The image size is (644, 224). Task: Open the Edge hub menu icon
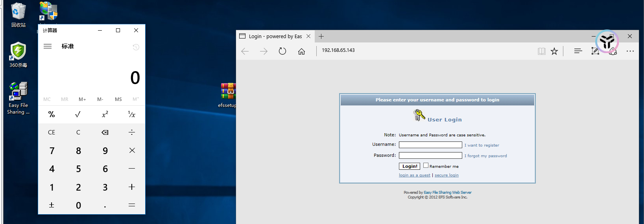pyautogui.click(x=578, y=51)
